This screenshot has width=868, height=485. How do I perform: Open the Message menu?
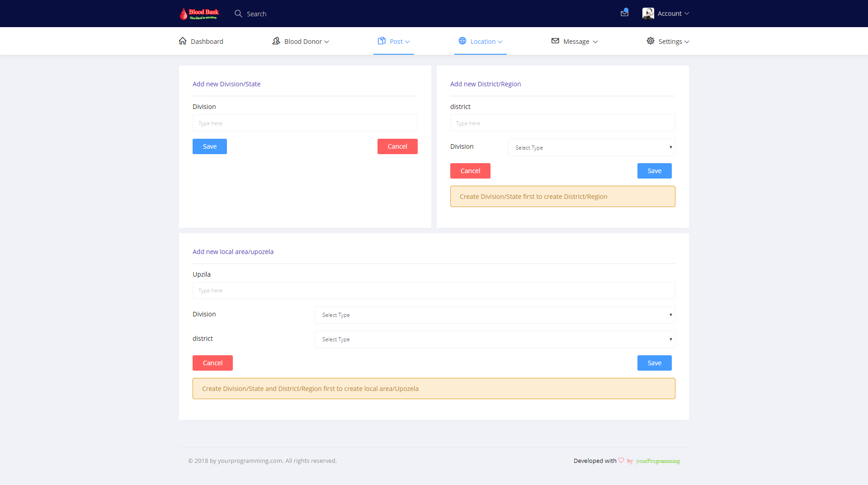(x=575, y=42)
